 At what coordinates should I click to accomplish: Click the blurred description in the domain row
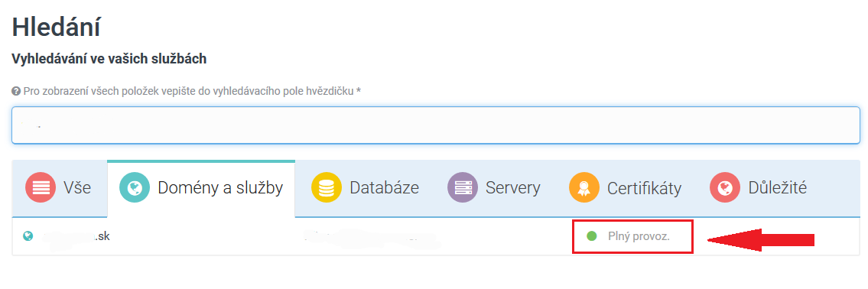click(x=371, y=237)
